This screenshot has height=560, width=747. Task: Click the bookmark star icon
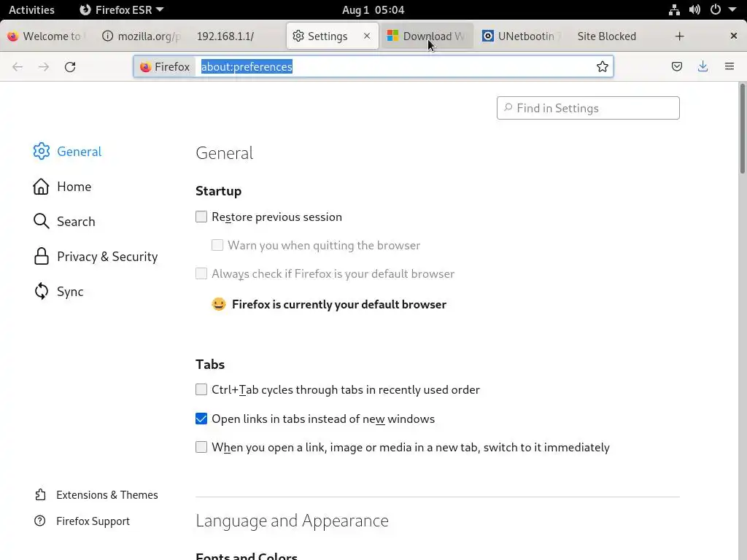pos(603,66)
